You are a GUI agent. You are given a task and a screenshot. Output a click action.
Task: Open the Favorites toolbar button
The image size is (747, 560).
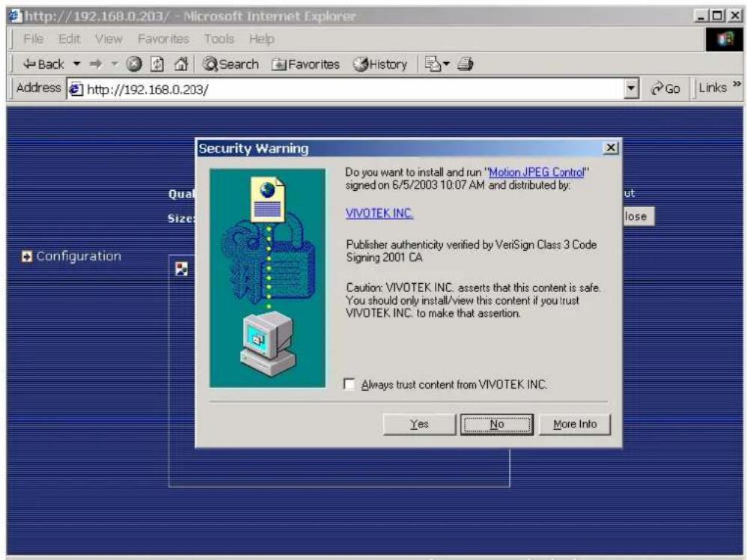click(x=305, y=64)
